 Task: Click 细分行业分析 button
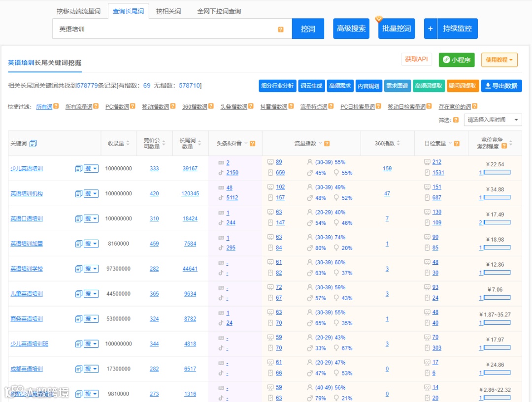(277, 86)
